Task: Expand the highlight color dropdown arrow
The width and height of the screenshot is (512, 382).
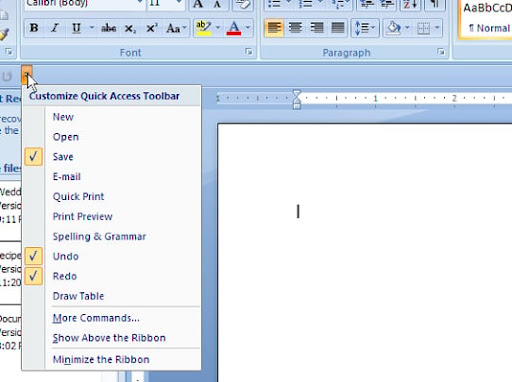Action: coord(218,28)
